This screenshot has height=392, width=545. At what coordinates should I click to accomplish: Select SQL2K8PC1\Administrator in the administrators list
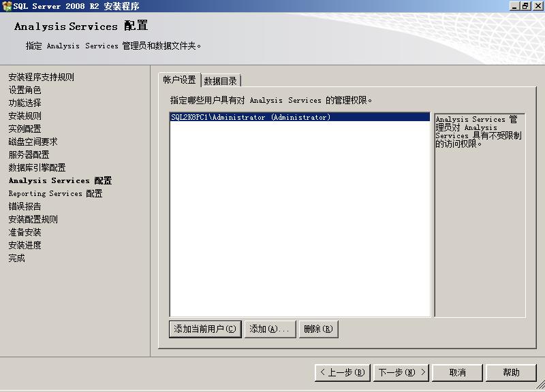(300, 117)
